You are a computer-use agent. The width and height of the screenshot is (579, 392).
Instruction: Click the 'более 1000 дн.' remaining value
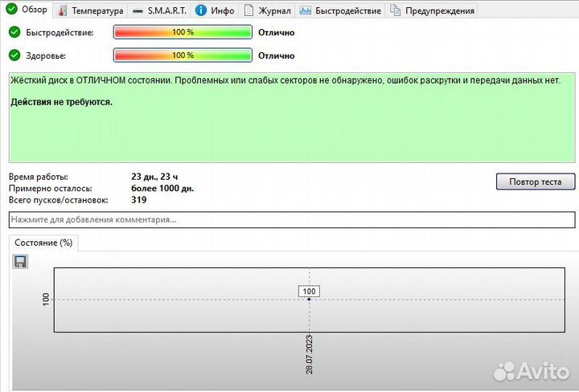click(162, 188)
